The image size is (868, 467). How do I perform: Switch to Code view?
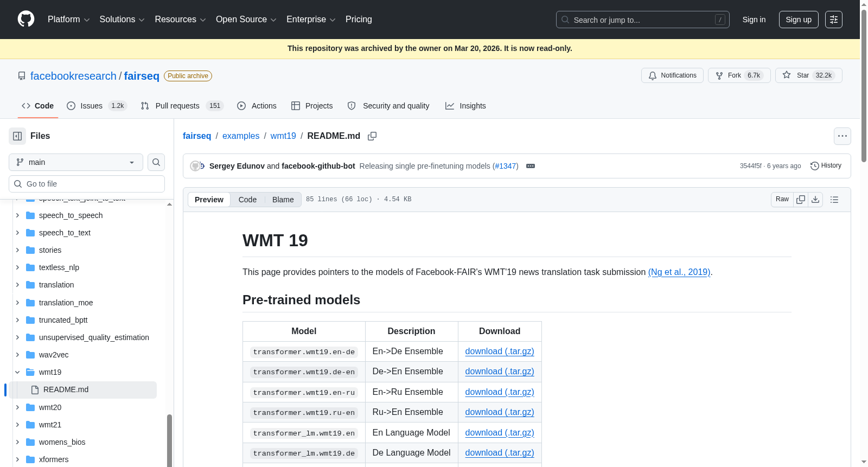click(x=247, y=200)
